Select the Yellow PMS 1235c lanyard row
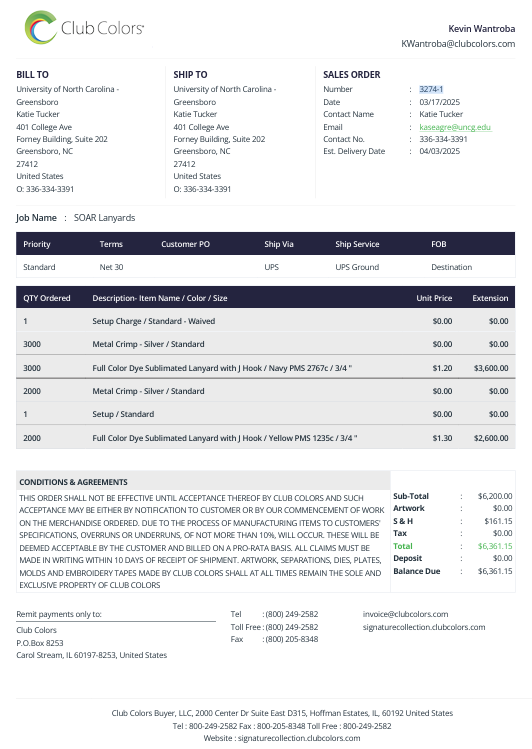The width and height of the screenshot is (532, 749). (x=266, y=438)
